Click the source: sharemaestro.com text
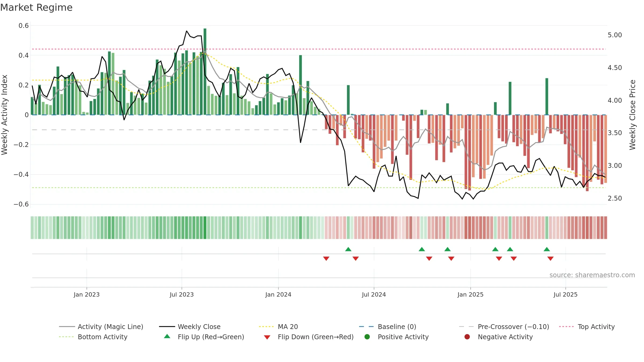 (592, 275)
